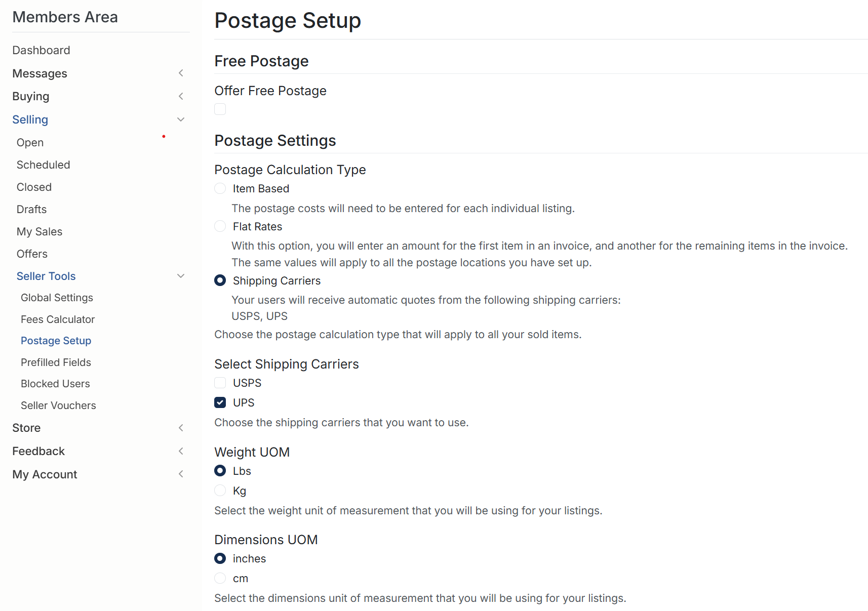Image resolution: width=868 pixels, height=611 pixels.
Task: Choose Kg as weight unit
Action: click(x=220, y=490)
